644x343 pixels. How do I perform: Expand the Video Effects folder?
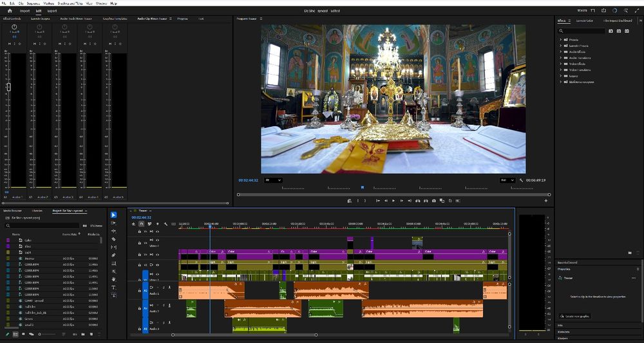[561, 64]
